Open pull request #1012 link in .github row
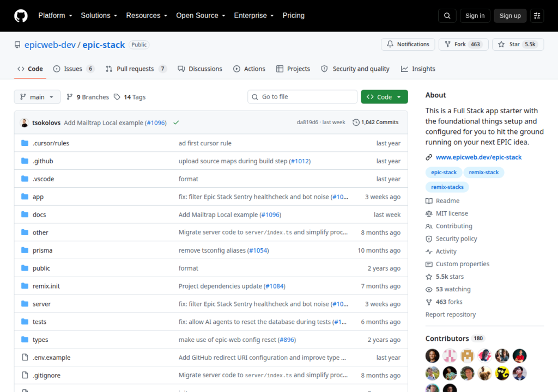 pyautogui.click(x=300, y=161)
